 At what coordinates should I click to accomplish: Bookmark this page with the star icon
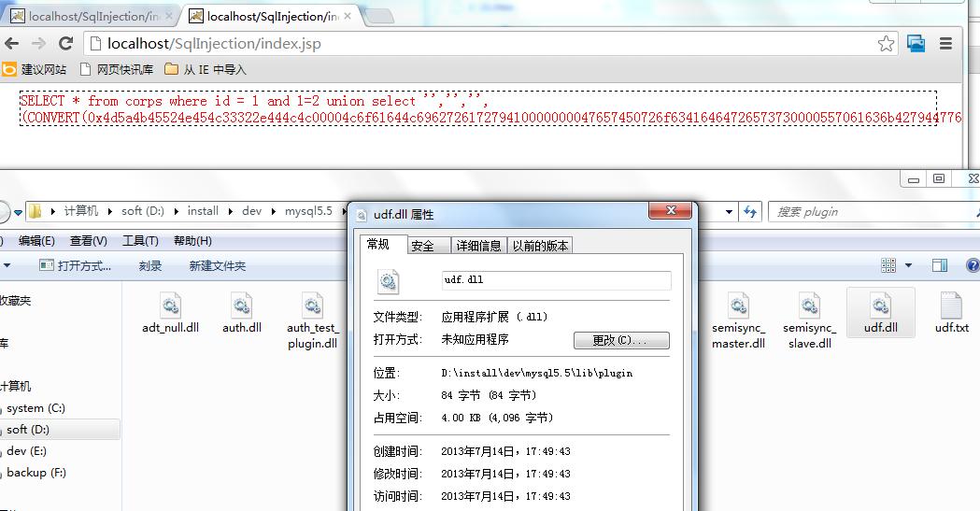[886, 43]
